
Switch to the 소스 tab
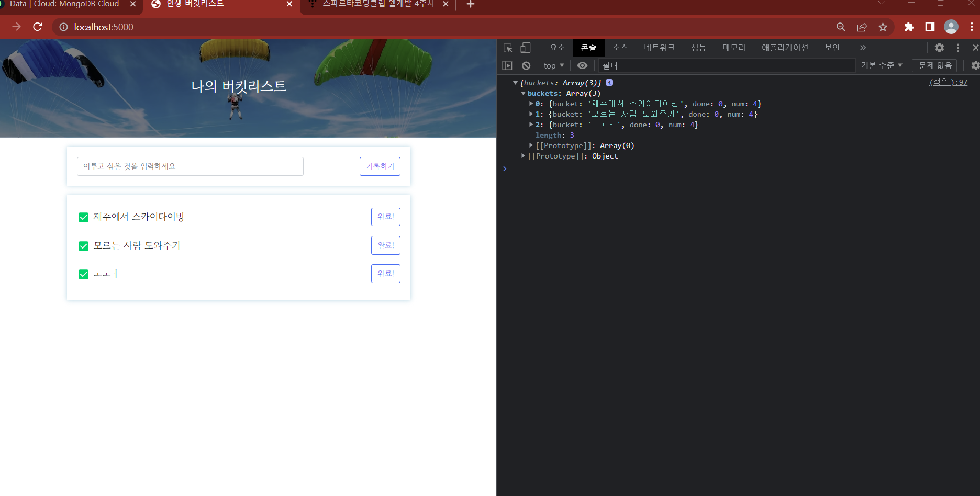[620, 48]
